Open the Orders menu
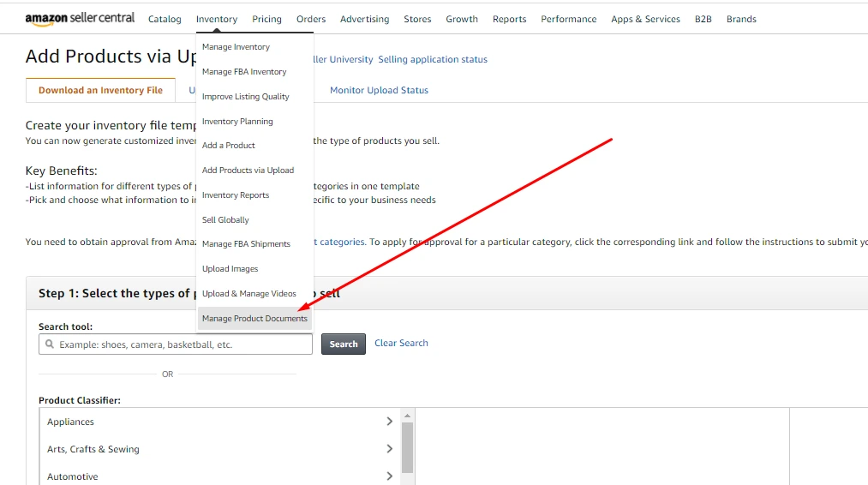 click(311, 19)
